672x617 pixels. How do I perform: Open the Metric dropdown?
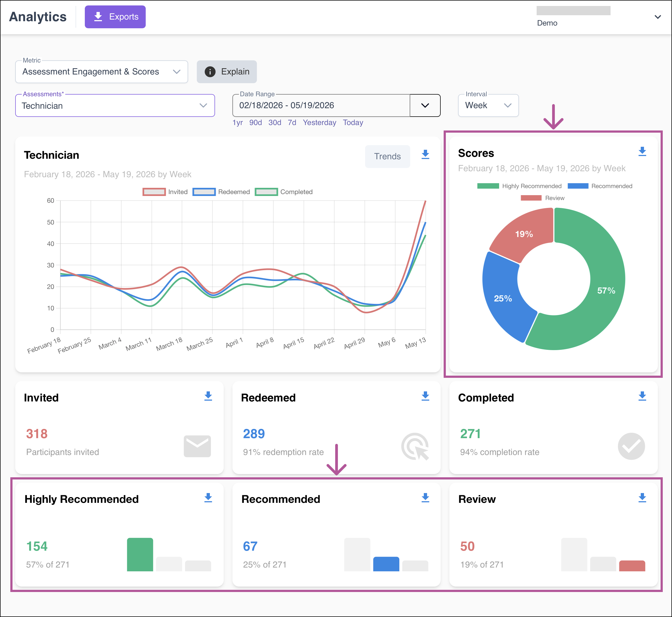tap(102, 72)
